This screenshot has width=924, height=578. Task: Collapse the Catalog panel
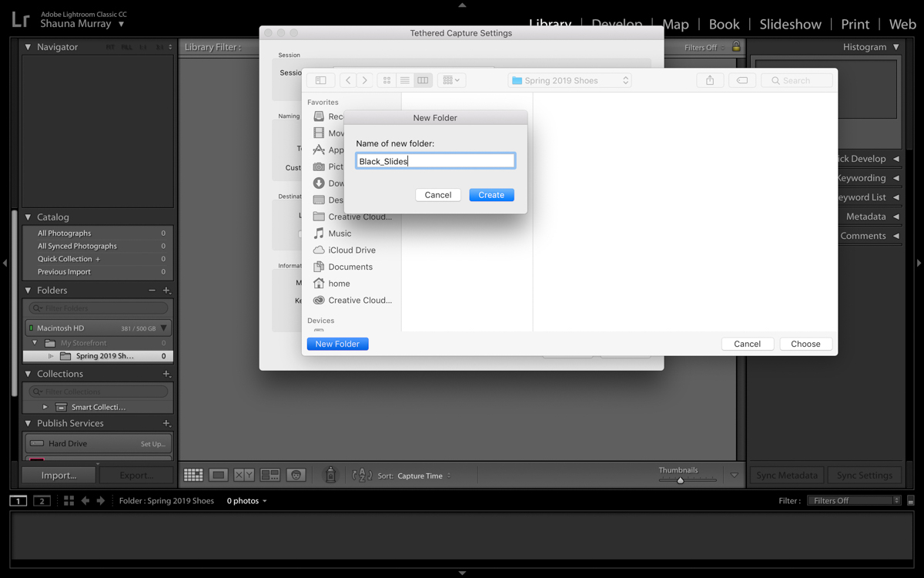tap(28, 217)
